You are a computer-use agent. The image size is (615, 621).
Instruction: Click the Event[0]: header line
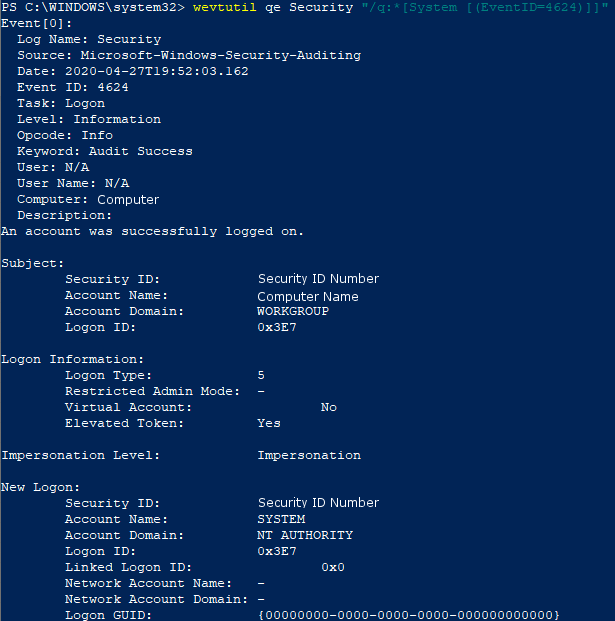(36, 24)
